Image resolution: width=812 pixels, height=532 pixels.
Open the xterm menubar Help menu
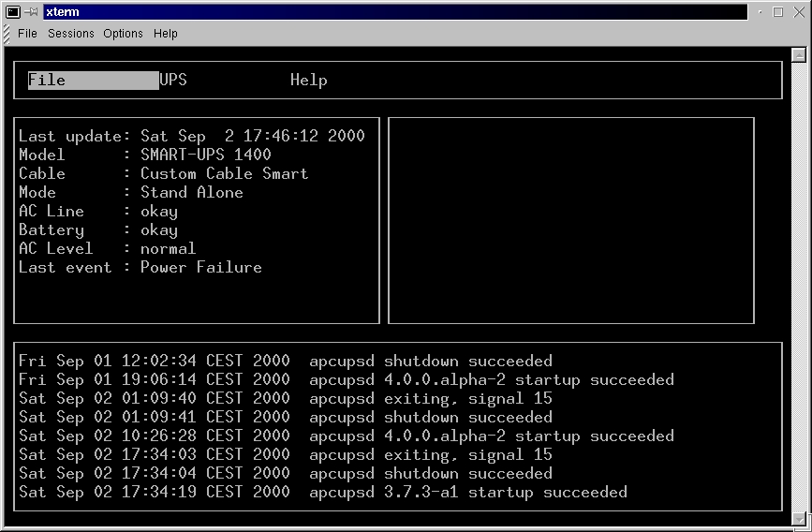click(x=166, y=34)
